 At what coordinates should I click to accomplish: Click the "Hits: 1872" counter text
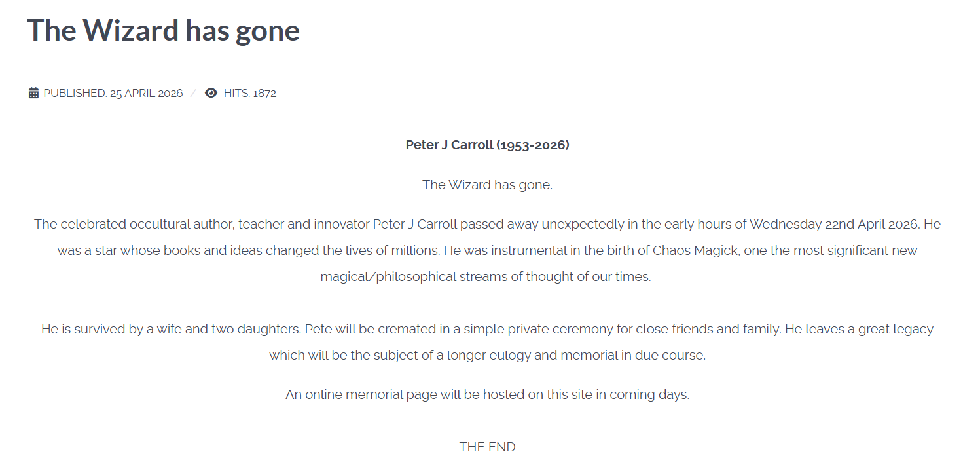coord(249,93)
